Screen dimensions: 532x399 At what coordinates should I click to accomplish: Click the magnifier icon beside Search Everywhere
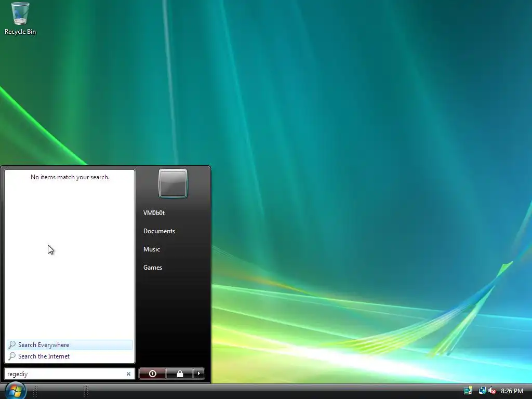(x=12, y=345)
